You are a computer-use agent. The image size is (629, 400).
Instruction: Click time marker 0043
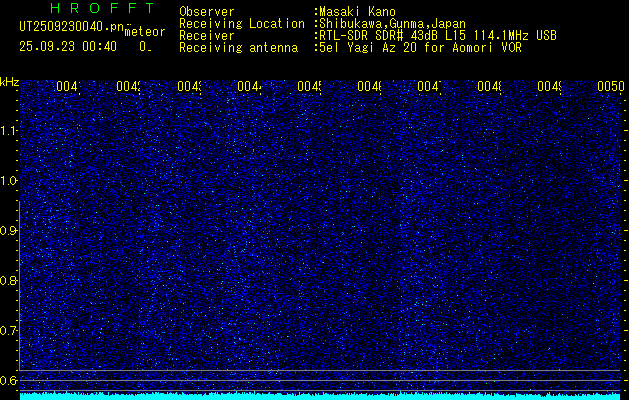pyautogui.click(x=189, y=86)
